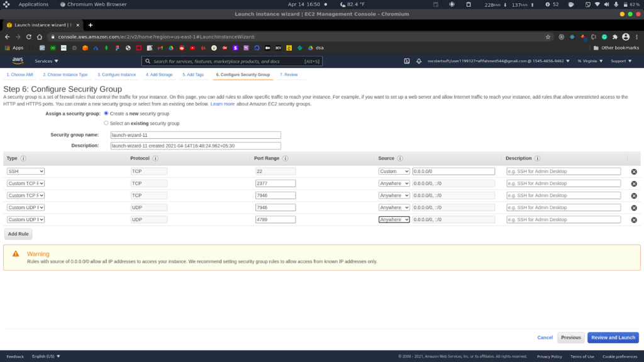Delete the SSH rule row
The height and width of the screenshot is (362, 644).
[633, 172]
